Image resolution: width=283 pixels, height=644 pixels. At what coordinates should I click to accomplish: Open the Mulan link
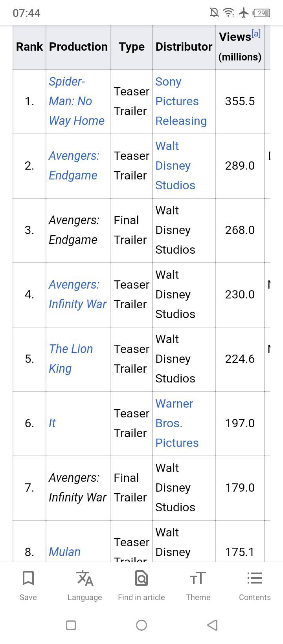point(64,552)
